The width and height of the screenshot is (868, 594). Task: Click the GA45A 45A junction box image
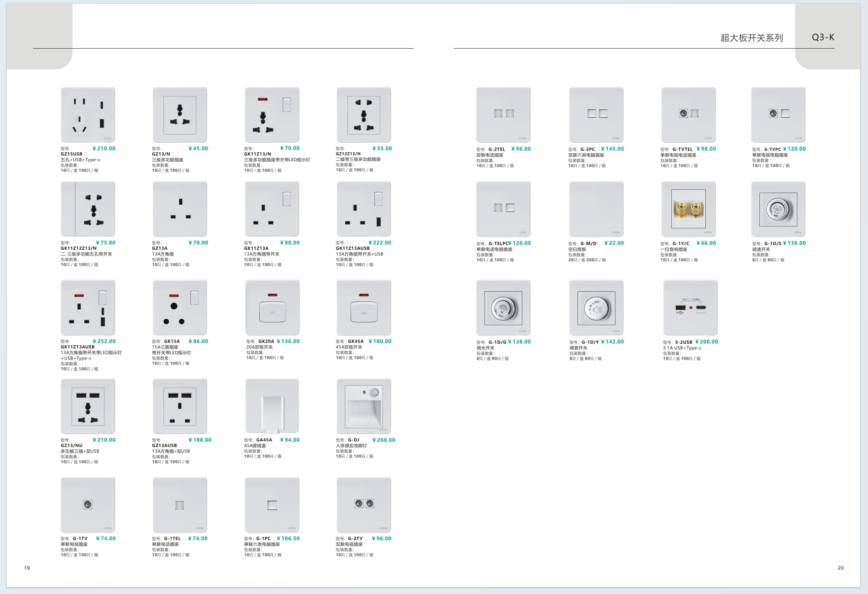click(x=272, y=406)
